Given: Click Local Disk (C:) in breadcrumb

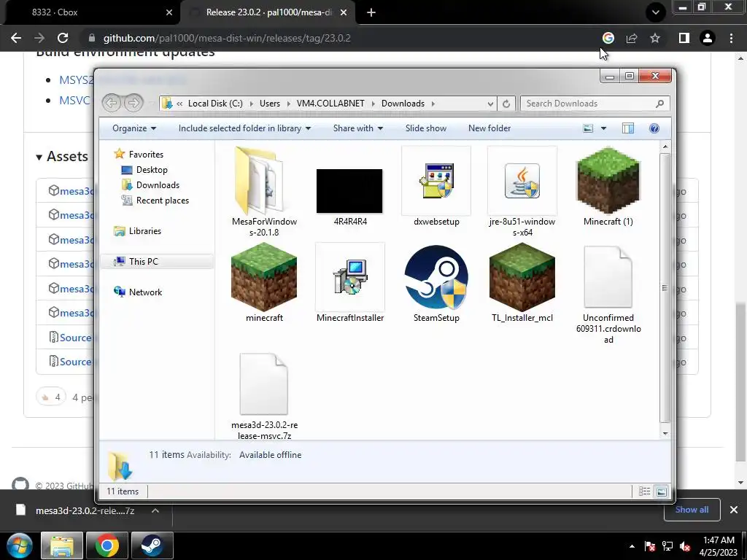Looking at the screenshot, I should tap(215, 104).
